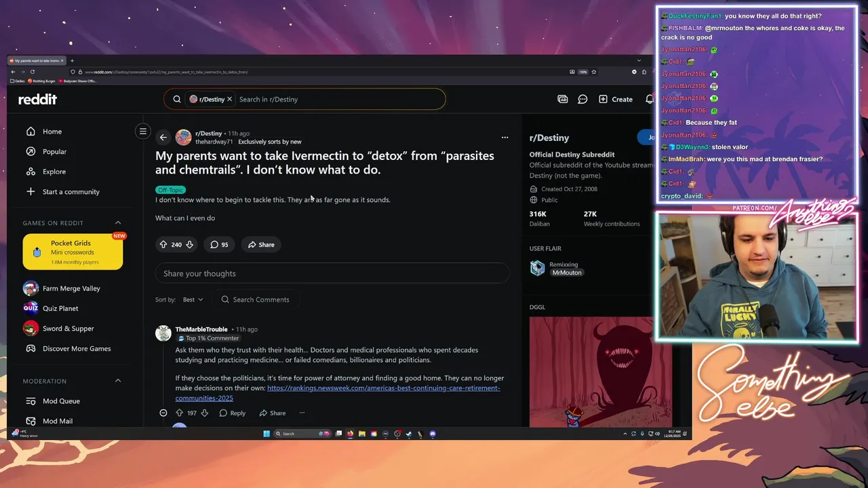This screenshot has height=488, width=868.
Task: Open Reddit chat icon in header
Action: pos(583,99)
